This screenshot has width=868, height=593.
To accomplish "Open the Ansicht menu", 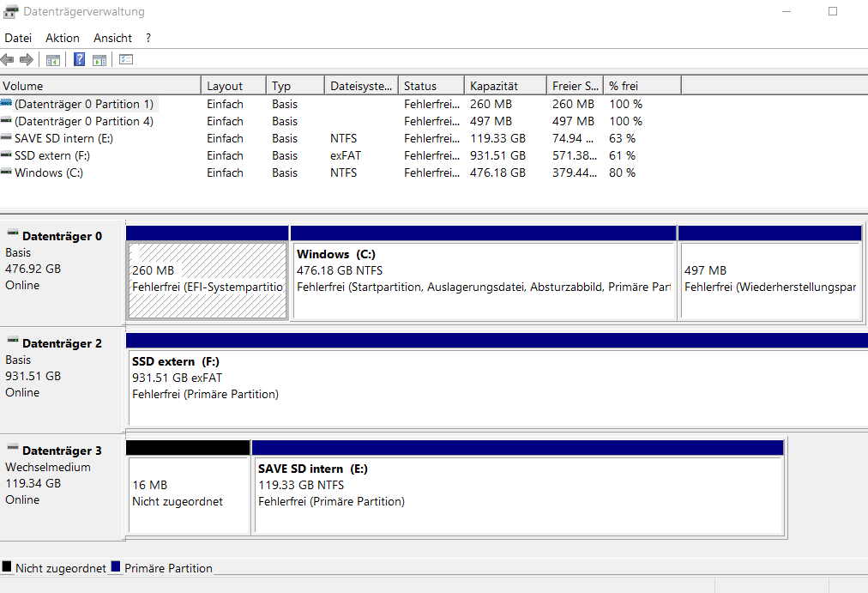I will pos(112,39).
